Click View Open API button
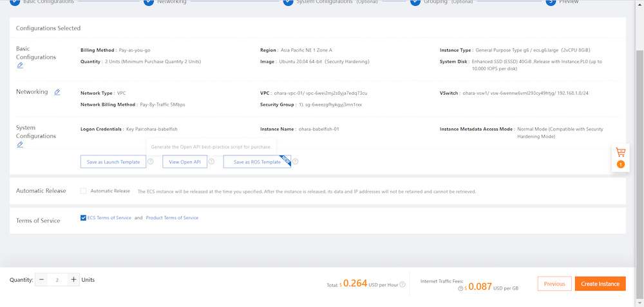This screenshot has width=644, height=307. [x=185, y=162]
